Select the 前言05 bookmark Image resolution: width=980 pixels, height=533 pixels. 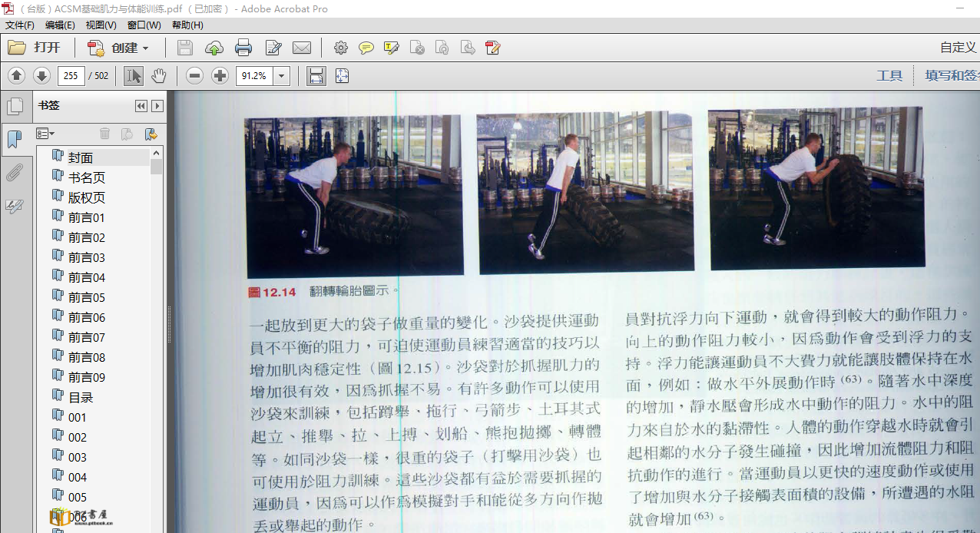pos(87,297)
